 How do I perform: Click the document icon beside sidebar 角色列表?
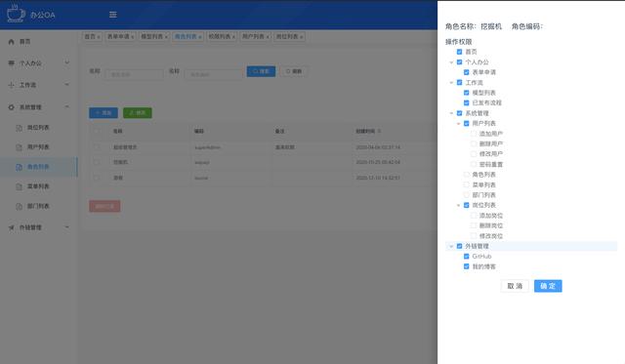pos(19,167)
